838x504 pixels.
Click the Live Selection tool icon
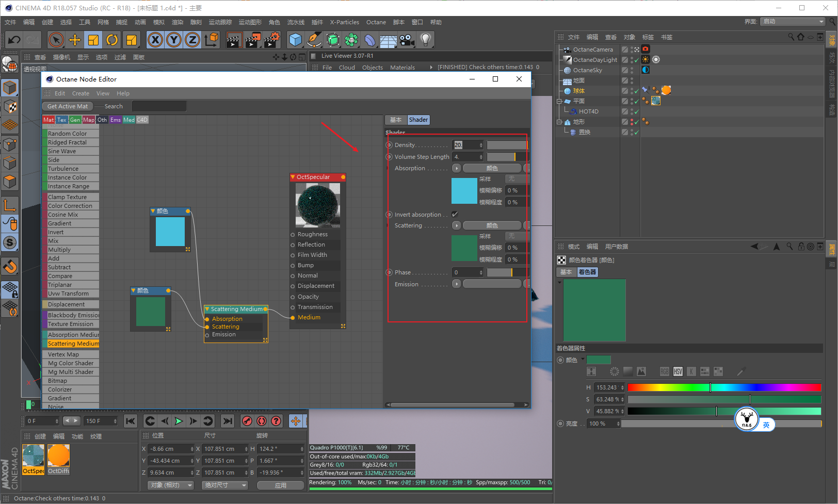click(x=56, y=40)
